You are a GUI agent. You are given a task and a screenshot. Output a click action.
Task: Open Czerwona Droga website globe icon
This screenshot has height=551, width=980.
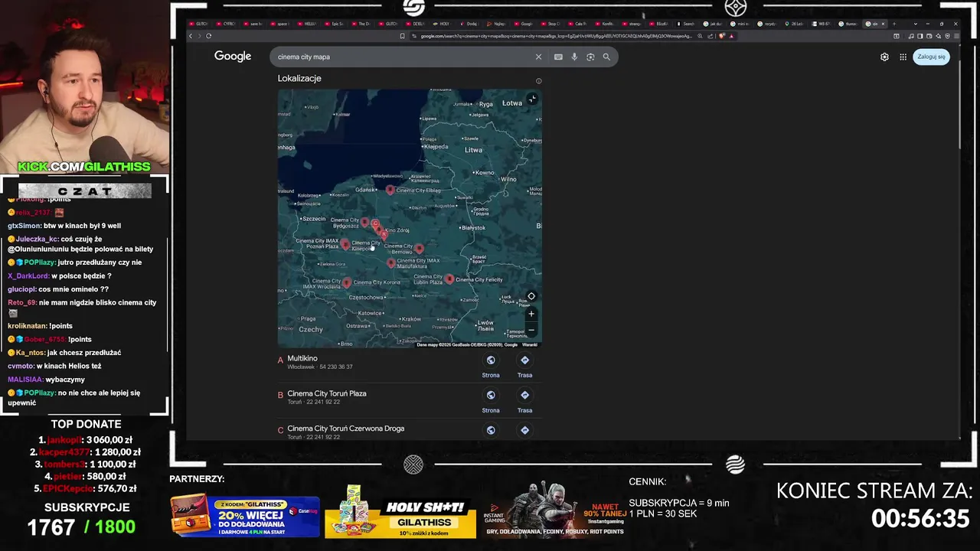pos(491,430)
